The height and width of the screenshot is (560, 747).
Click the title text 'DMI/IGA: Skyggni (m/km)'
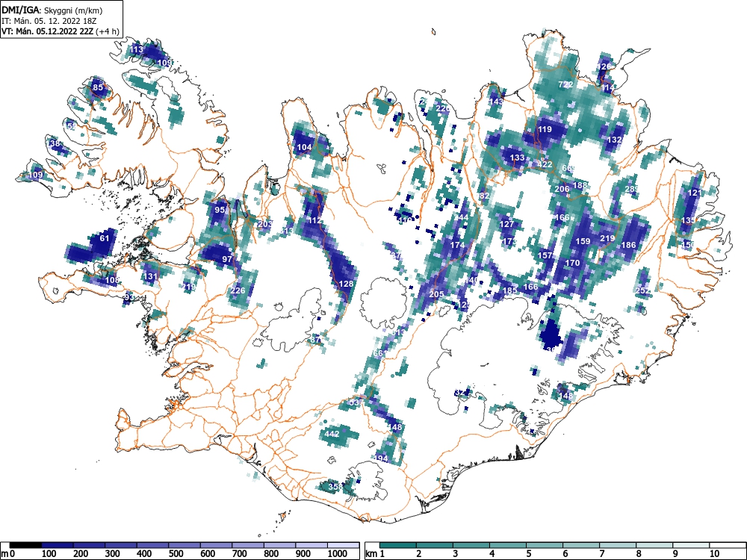[x=52, y=10]
